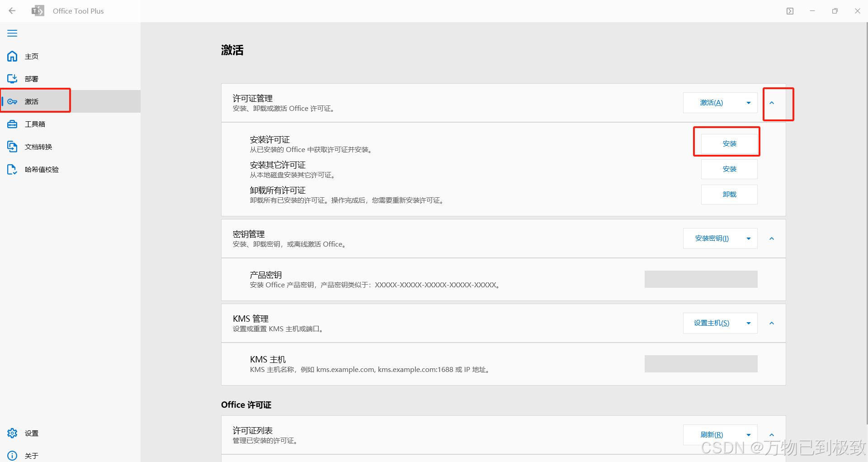Click the back arrow in title bar
This screenshot has width=868, height=462.
(12, 11)
